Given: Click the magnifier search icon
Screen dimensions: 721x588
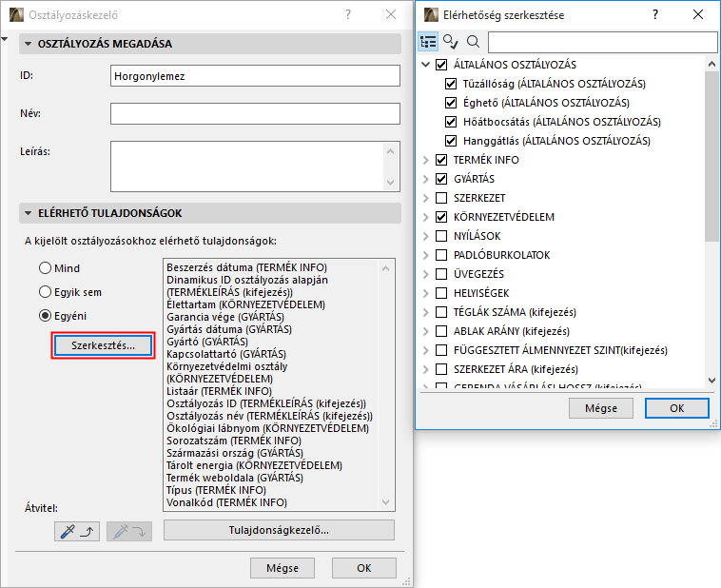Looking at the screenshot, I should point(473,42).
